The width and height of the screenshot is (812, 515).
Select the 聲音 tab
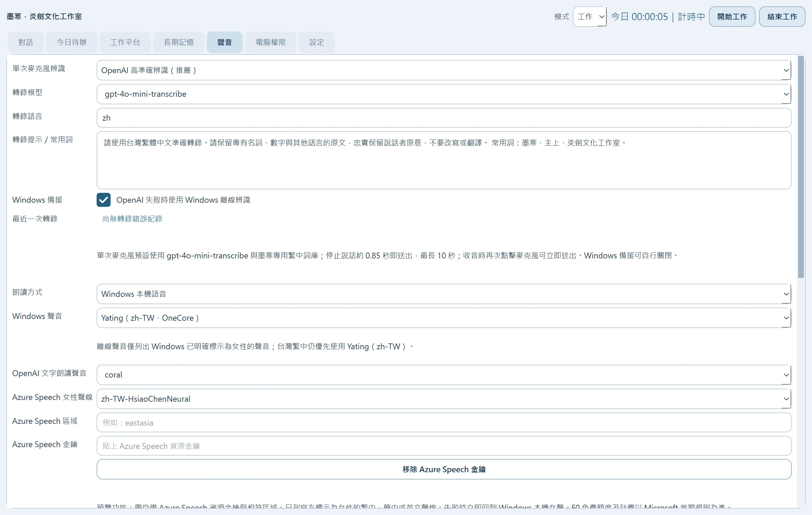225,42
